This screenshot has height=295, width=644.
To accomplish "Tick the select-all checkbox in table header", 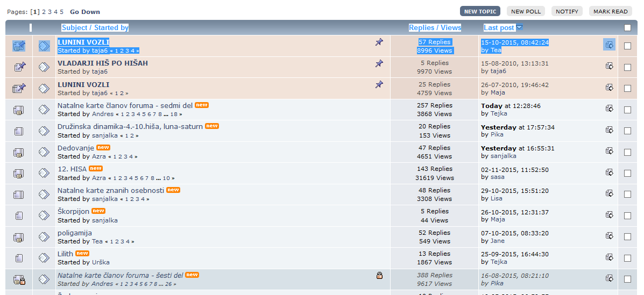I will coord(627,28).
